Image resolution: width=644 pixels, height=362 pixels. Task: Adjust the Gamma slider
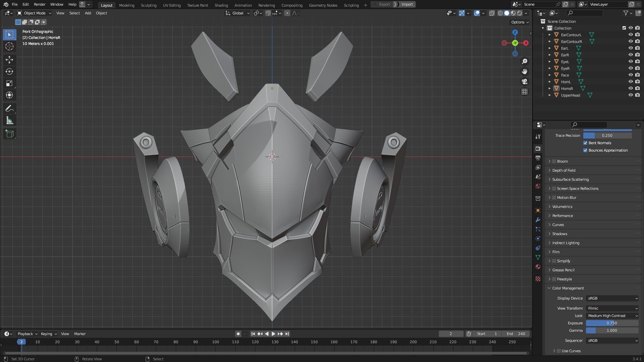(612, 330)
